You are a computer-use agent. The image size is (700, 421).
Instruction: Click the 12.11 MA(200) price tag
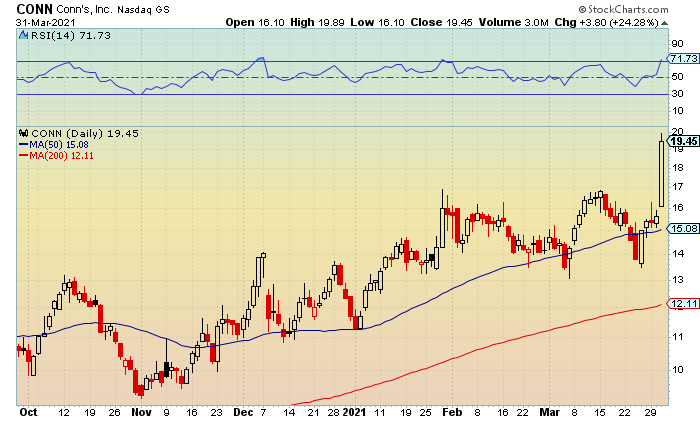(683, 304)
